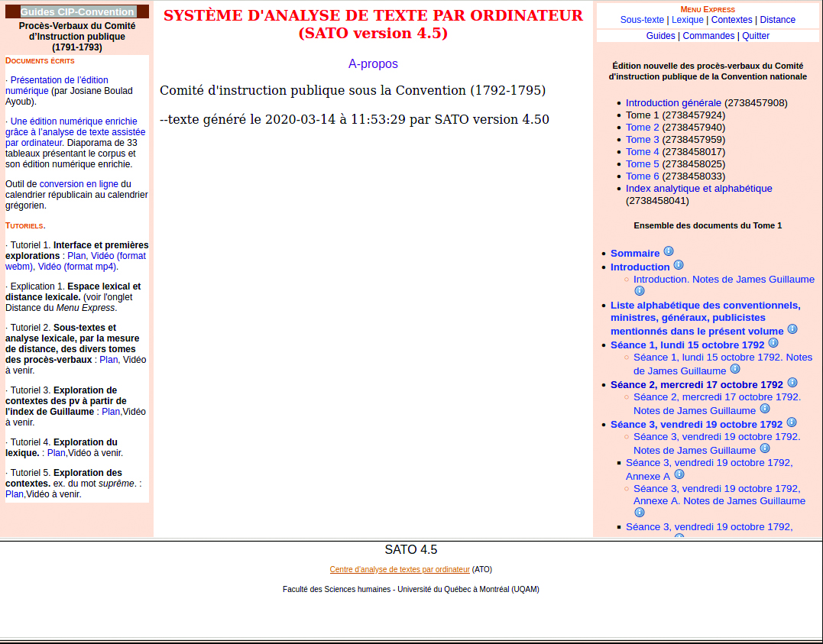The image size is (823, 644).
Task: Click Guides CIP-Convention header
Action: [77, 11]
